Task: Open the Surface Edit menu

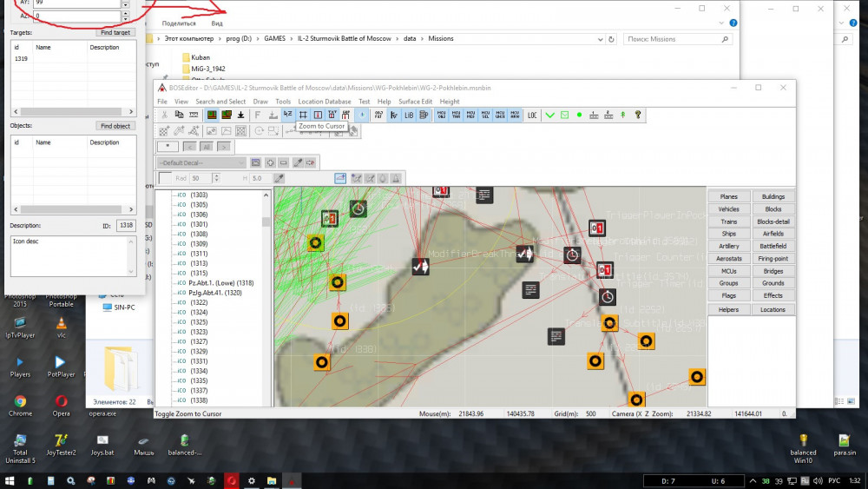Action: point(416,102)
